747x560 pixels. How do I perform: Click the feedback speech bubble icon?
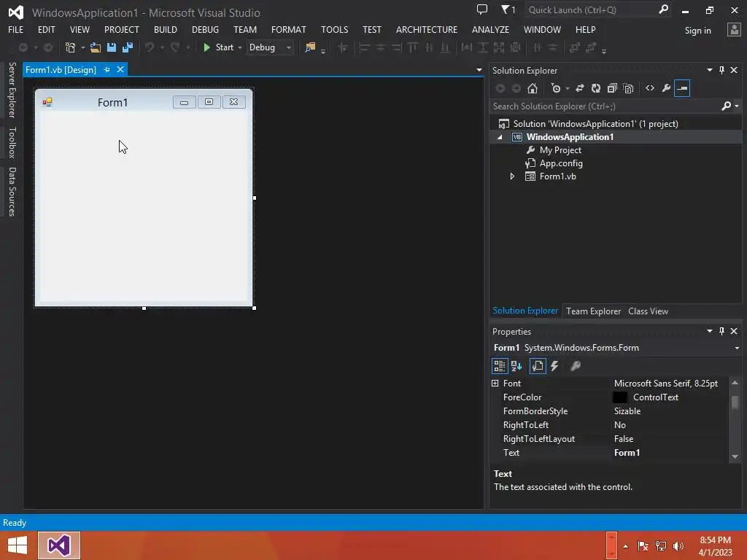[x=482, y=9]
